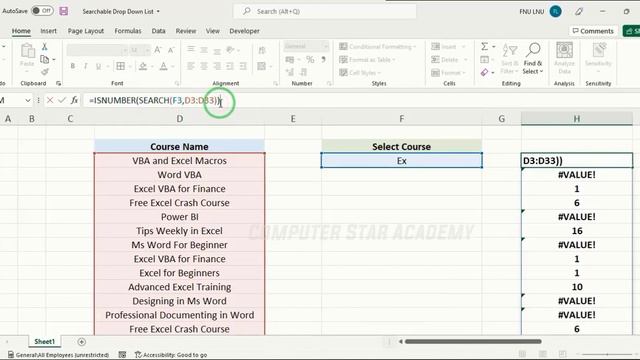
Task: Toggle Italic formatting
Action: (x=85, y=66)
